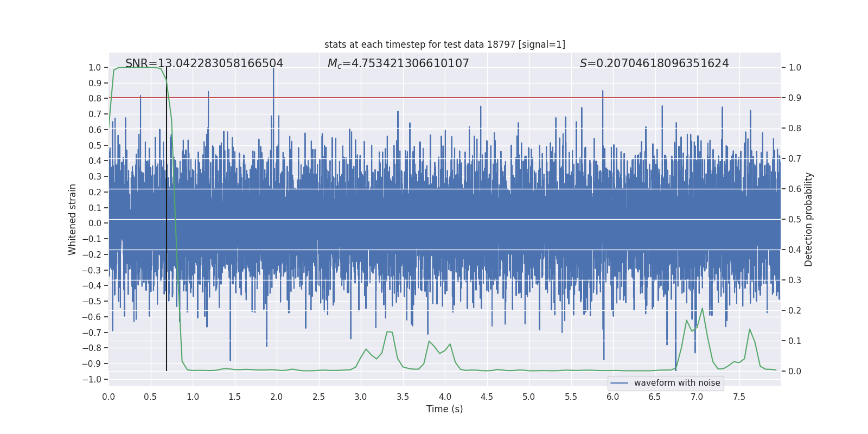Image resolution: width=868 pixels, height=434 pixels.
Task: Click the 'waveform with noise' legend label
Action: point(677,383)
